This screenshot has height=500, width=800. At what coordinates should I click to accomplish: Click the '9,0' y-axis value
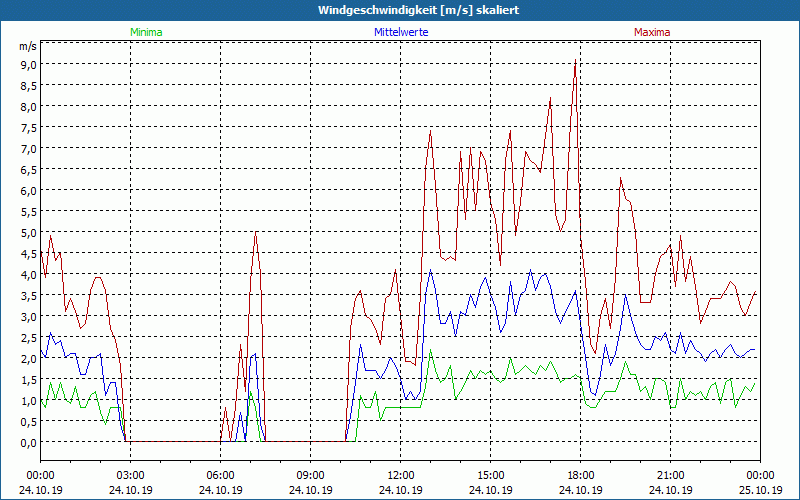point(28,64)
